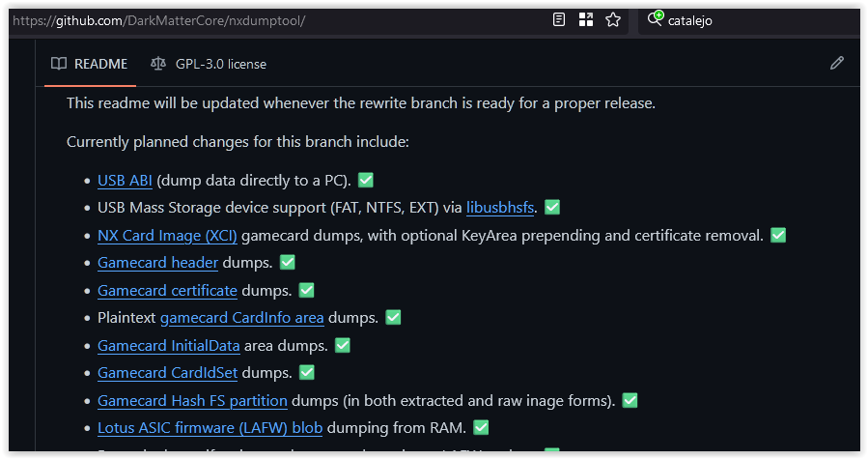
Task: Click green check mark after certificate removal text
Action: pyautogui.click(x=778, y=235)
